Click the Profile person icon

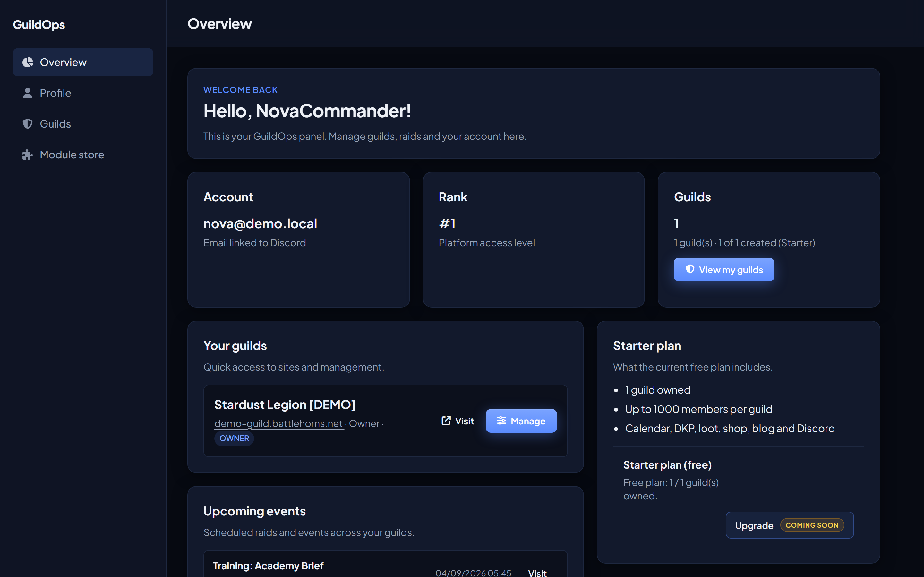(28, 93)
